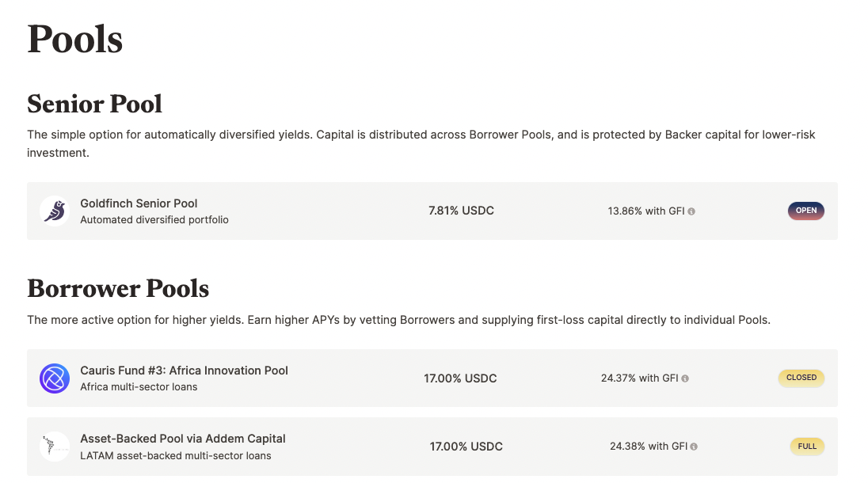Open Asset-Backed Pool via Addem Capital
This screenshot has width=868, height=483.
point(183,439)
